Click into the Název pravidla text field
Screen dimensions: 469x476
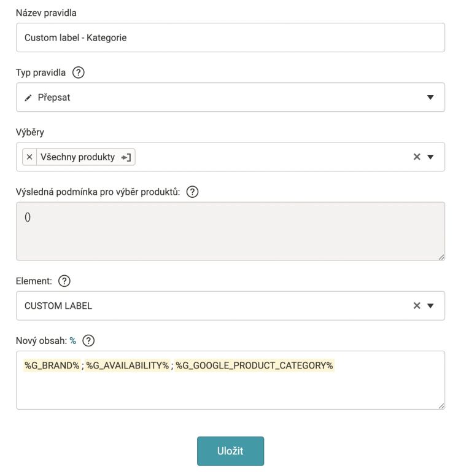click(x=231, y=37)
